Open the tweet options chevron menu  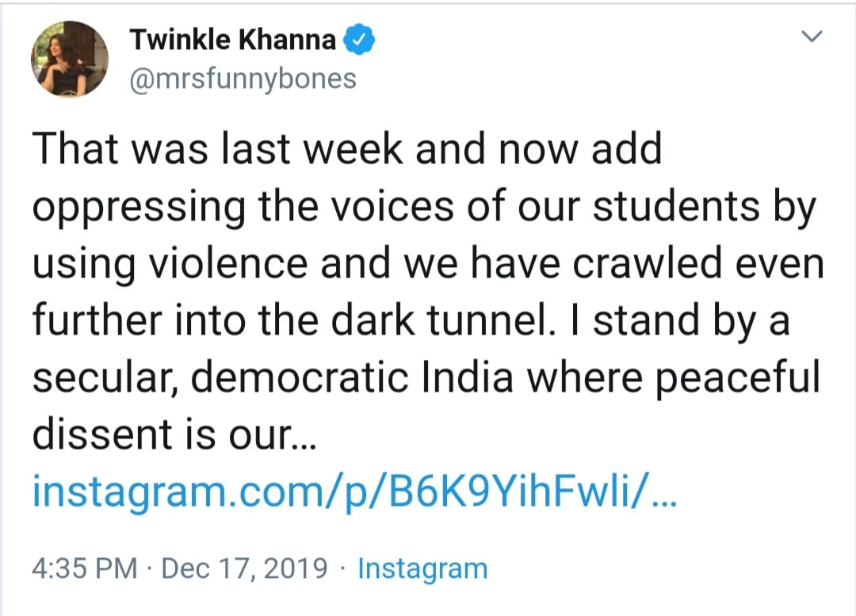point(813,36)
